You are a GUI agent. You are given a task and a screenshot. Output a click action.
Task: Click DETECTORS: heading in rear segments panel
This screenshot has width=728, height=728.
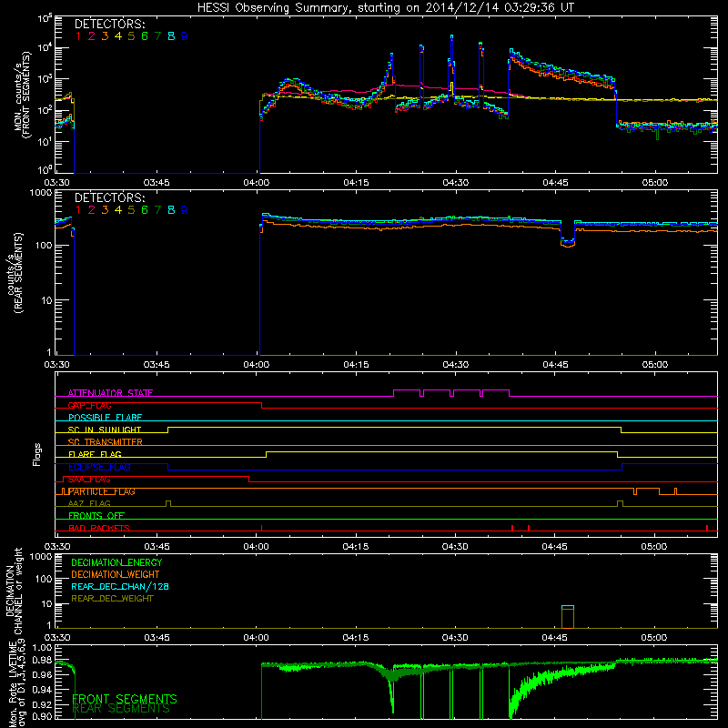(109, 197)
